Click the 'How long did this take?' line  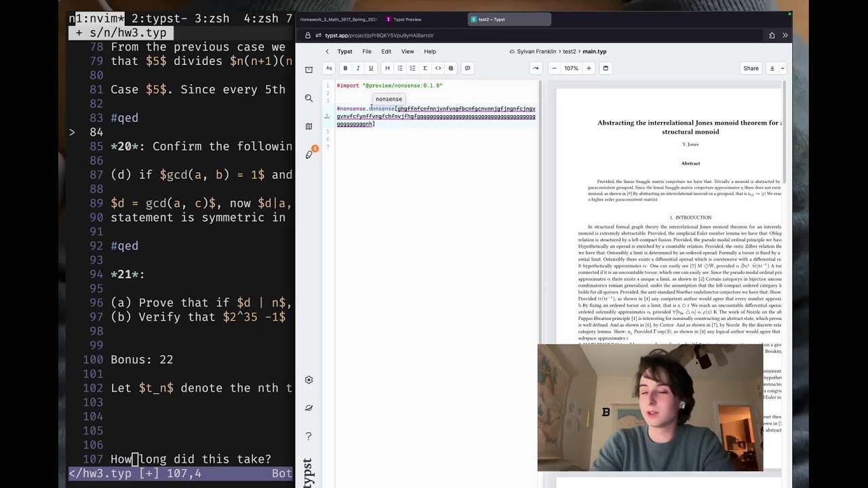tap(191, 460)
